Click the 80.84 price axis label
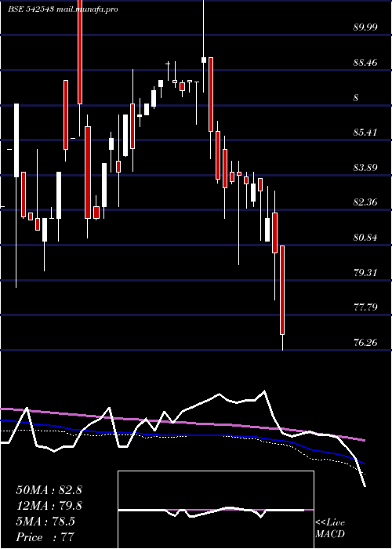 tap(365, 238)
